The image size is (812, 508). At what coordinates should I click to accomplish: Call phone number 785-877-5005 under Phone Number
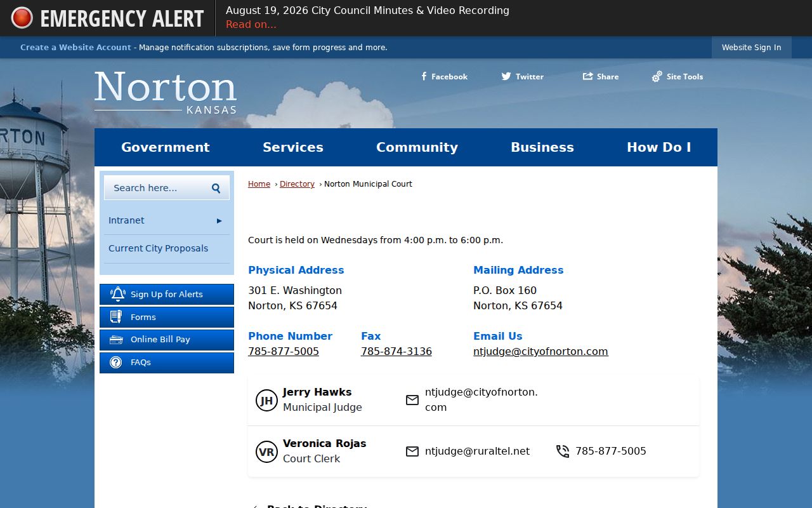[x=284, y=352]
